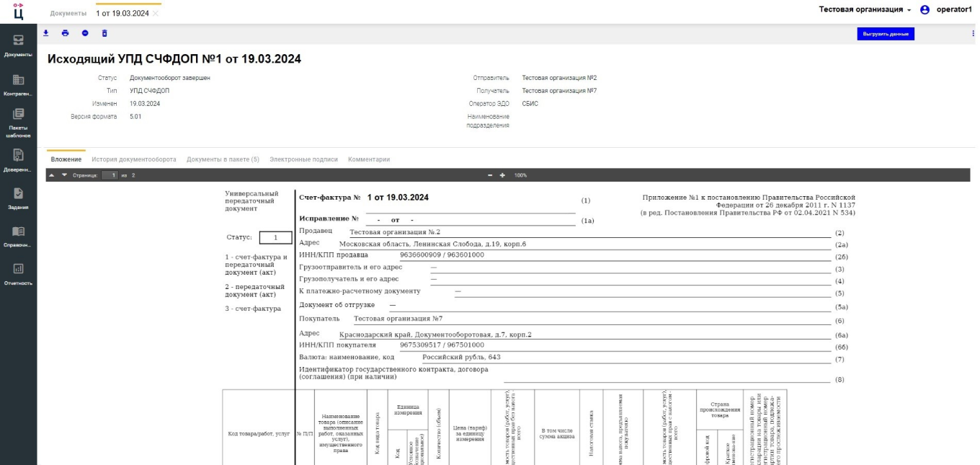Click buyer address Краснодарский край, Документооборотовая
This screenshot has height=465, width=980.
click(435, 335)
